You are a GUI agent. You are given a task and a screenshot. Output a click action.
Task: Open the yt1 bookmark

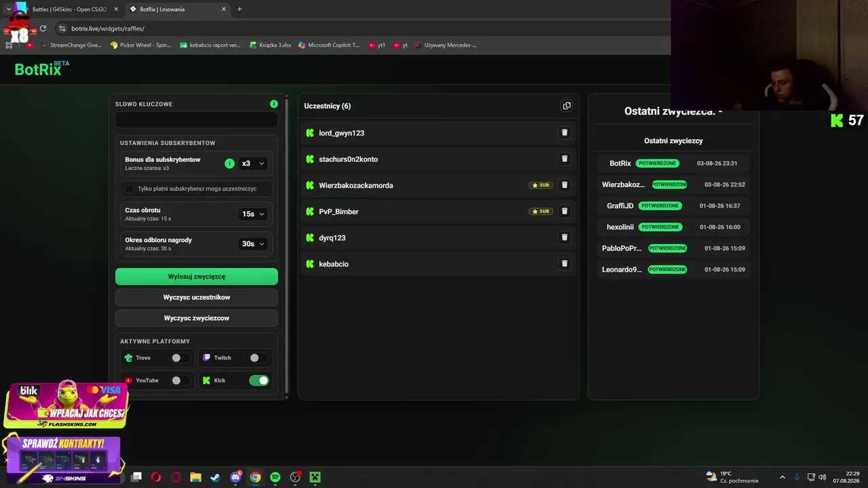376,45
